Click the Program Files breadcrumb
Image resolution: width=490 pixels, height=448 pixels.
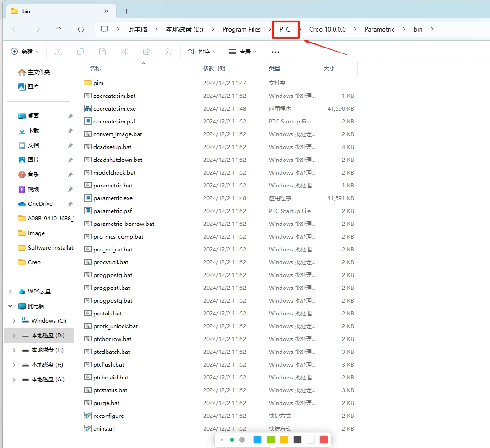(241, 29)
